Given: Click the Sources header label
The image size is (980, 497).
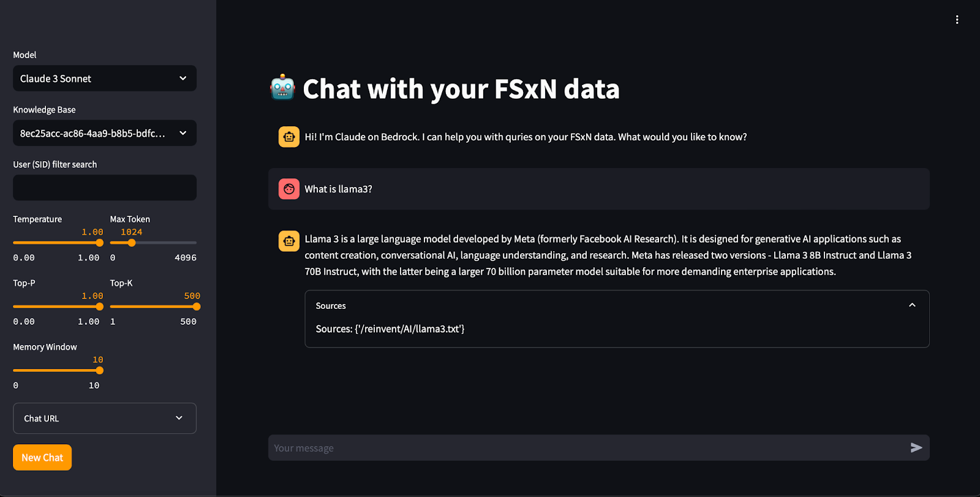Looking at the screenshot, I should point(331,306).
